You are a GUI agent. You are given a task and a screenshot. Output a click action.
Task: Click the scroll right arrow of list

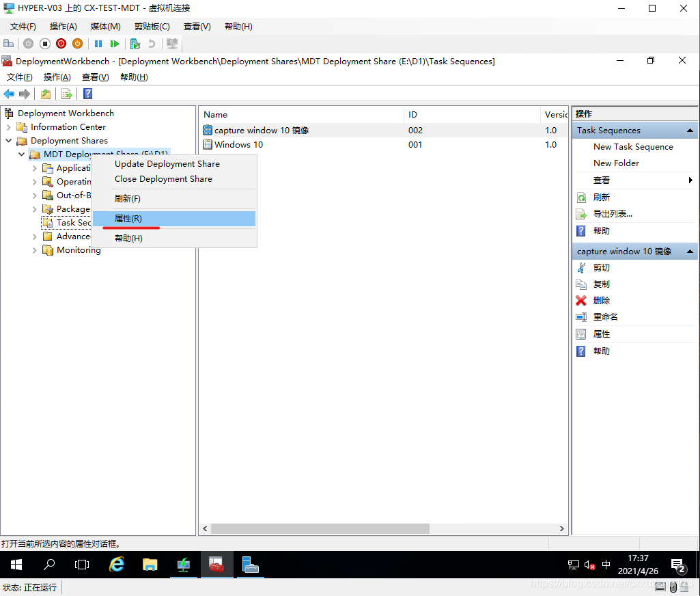561,529
